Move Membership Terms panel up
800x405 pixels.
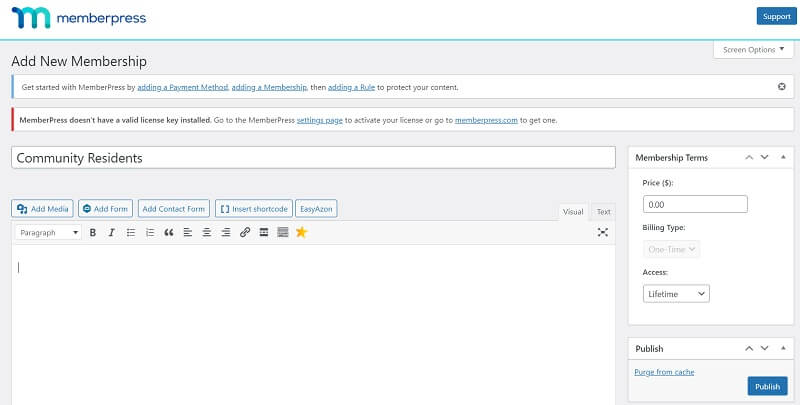coord(749,158)
